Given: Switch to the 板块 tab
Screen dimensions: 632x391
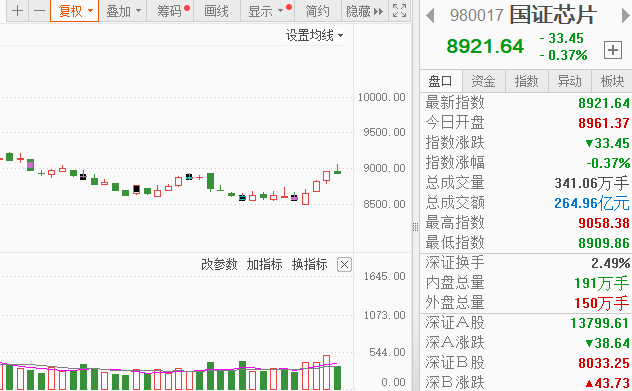Looking at the screenshot, I should click(612, 81).
